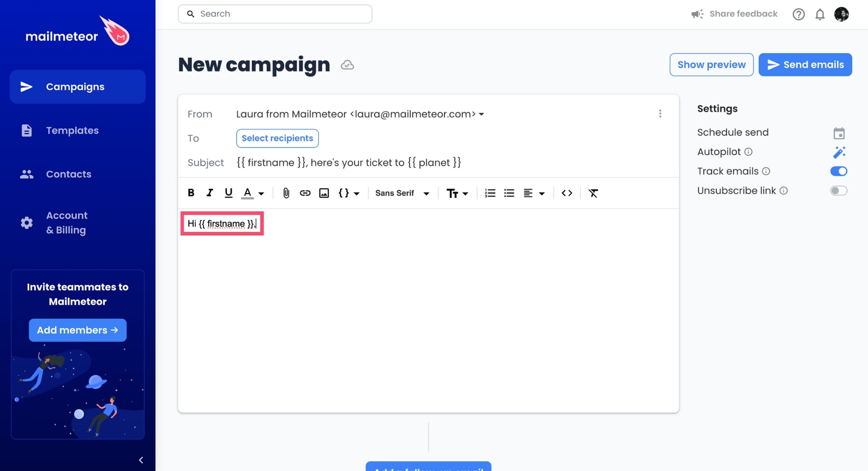Insert a numbered list
868x471 pixels.
pos(490,193)
